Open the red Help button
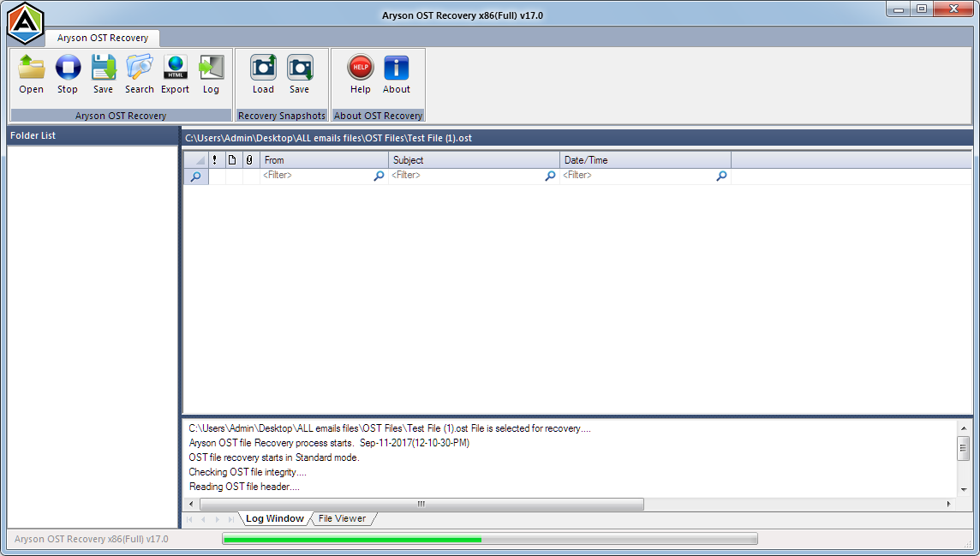 pos(361,74)
